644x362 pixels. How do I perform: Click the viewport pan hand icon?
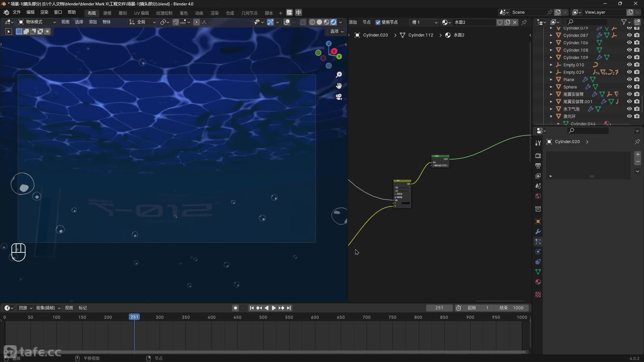[339, 86]
